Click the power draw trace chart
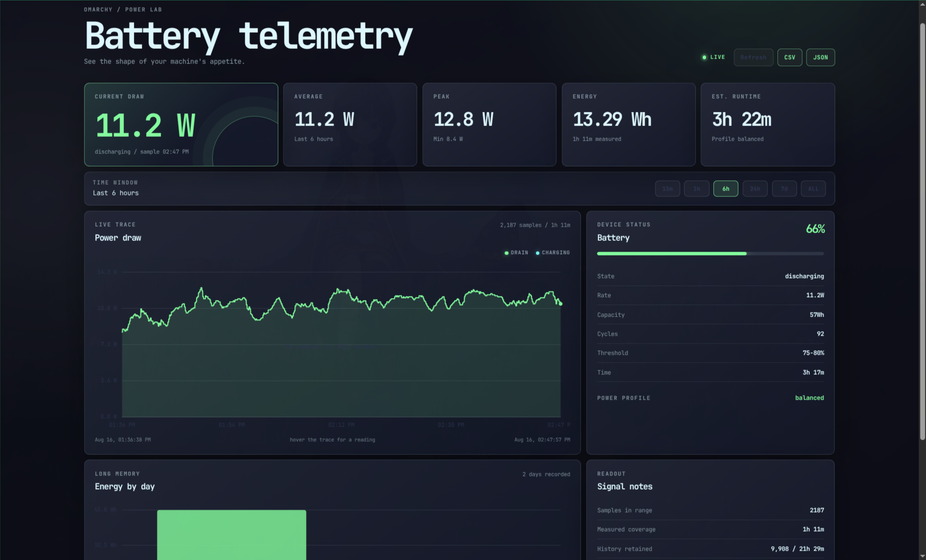The height and width of the screenshot is (560, 926). click(x=341, y=345)
